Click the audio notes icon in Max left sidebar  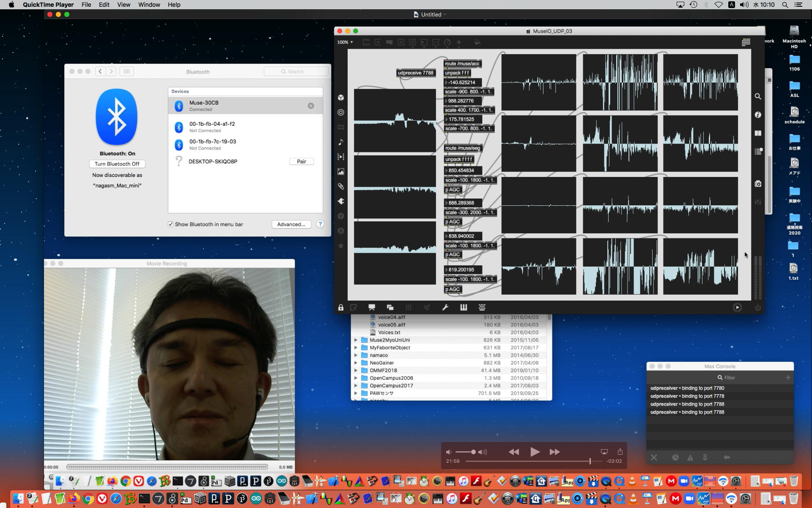[341, 142]
